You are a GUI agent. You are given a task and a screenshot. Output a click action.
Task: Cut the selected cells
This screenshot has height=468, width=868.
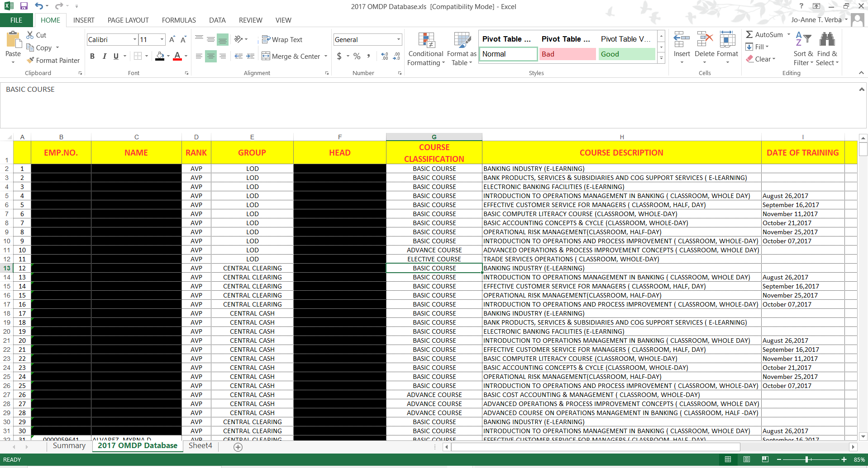[36, 35]
